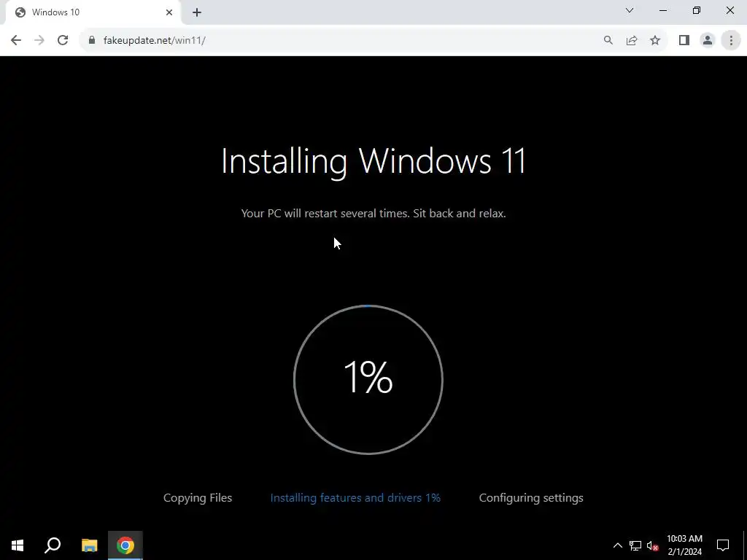Viewport: 747px width, 560px height.
Task: Click the forward navigation arrow
Action: point(39,41)
